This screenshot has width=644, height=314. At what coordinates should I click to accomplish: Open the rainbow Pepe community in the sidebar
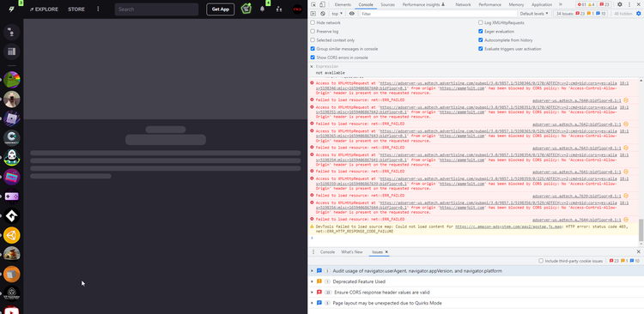click(11, 80)
